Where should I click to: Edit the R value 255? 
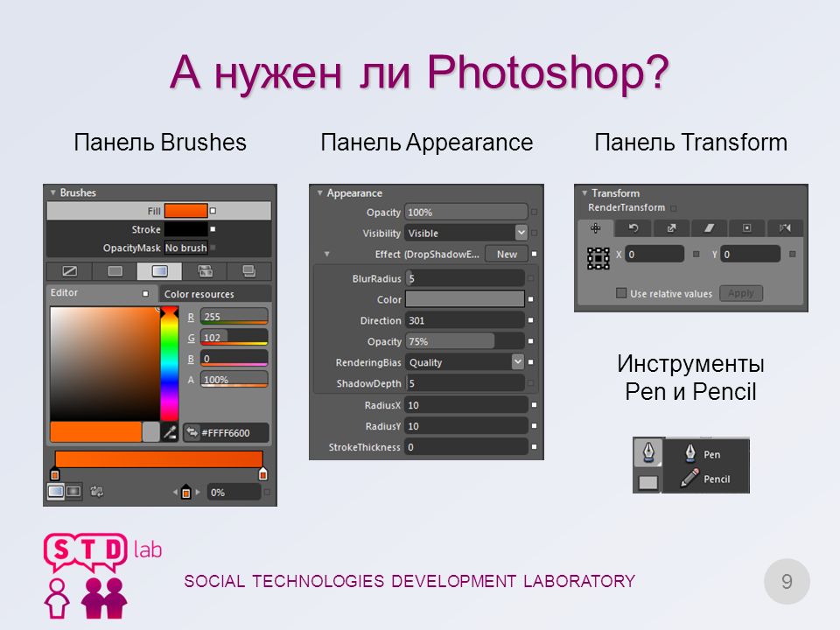coord(234,317)
